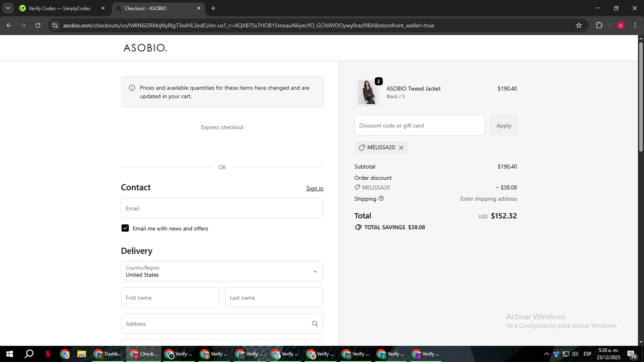Launch Netflix from the taskbar
This screenshot has height=362, width=644.
48,354
